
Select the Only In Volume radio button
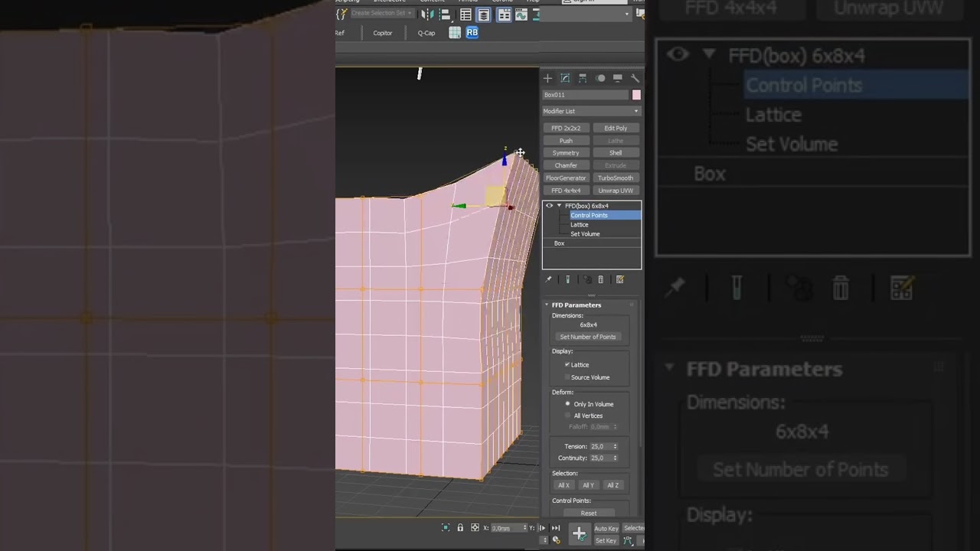567,404
